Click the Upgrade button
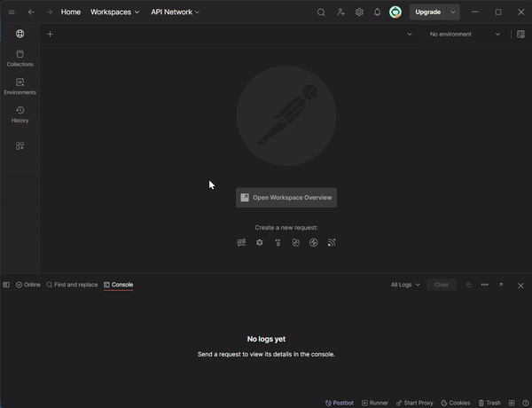The height and width of the screenshot is (408, 532). tap(428, 12)
